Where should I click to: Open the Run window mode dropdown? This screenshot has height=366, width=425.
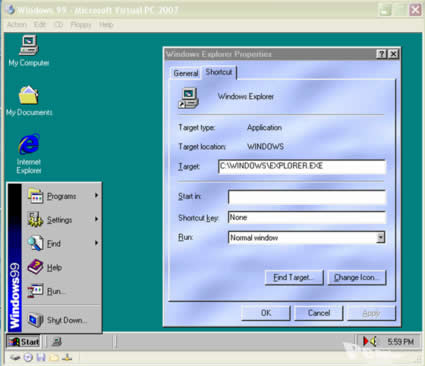click(x=380, y=238)
